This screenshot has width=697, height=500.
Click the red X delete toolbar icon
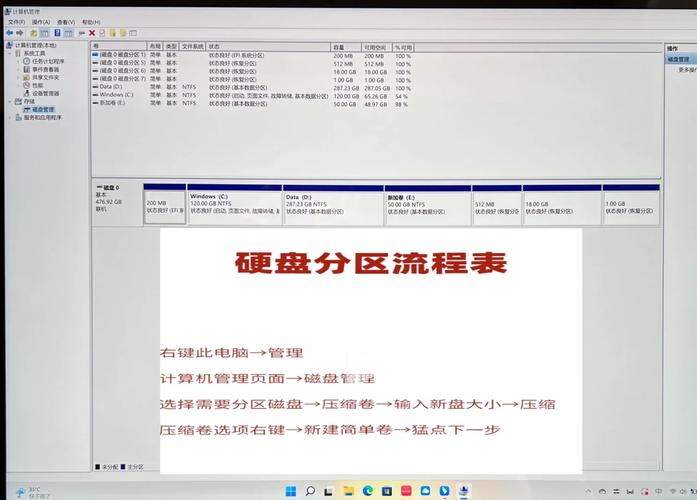point(92,33)
